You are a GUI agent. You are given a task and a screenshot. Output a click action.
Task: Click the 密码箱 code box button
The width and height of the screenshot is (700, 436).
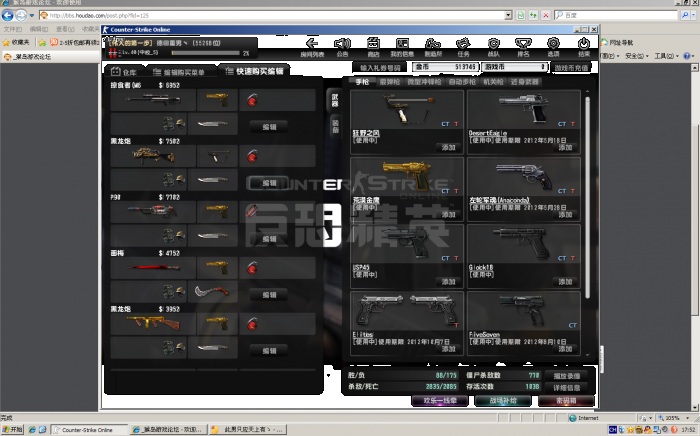point(566,401)
